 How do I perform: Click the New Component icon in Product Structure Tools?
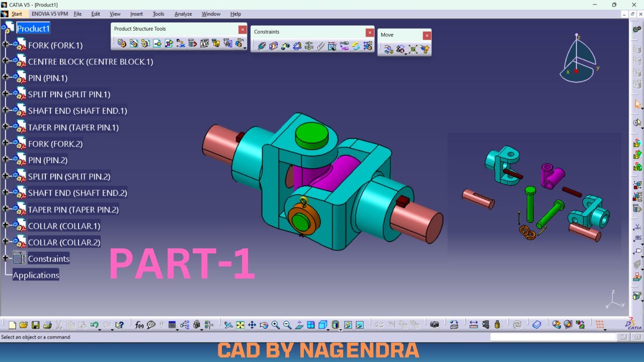tap(121, 44)
